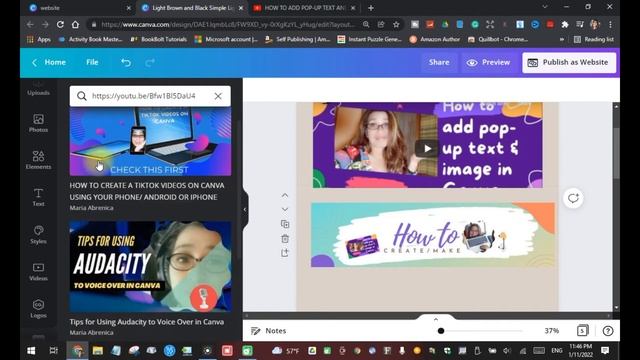Click the ENG language indicator
The height and width of the screenshot is (360, 640).
pos(557,351)
